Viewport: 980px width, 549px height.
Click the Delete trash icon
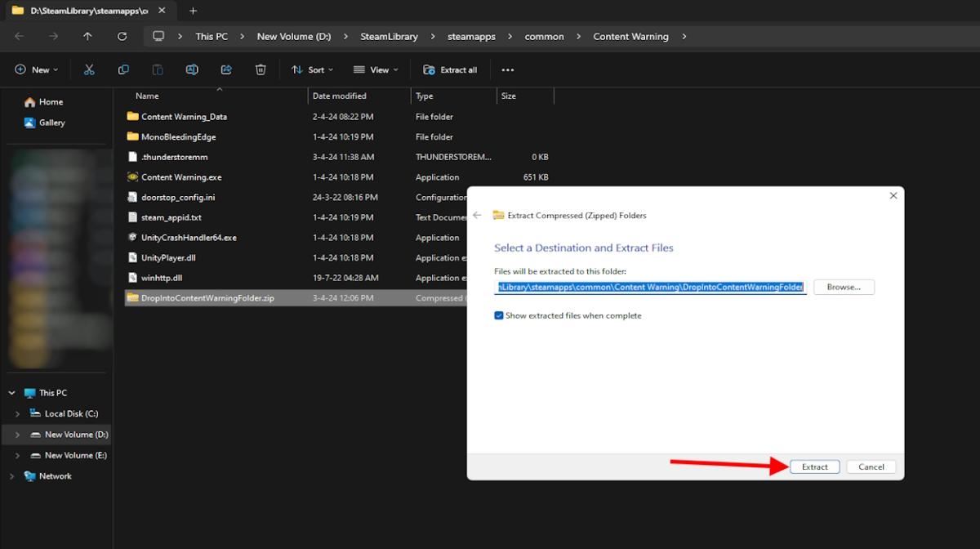coord(261,70)
